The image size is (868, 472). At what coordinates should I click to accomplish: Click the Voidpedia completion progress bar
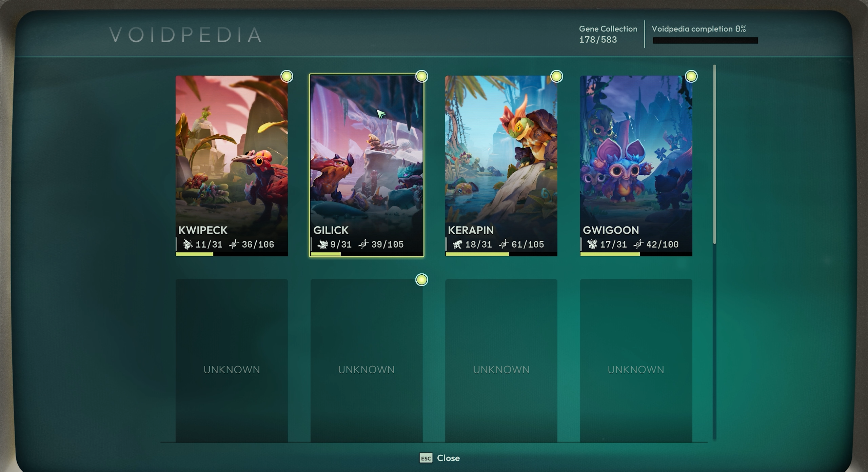click(705, 41)
